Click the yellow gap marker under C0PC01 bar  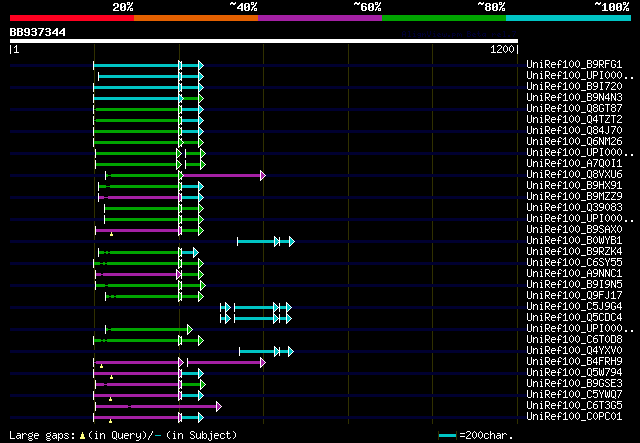point(111,421)
